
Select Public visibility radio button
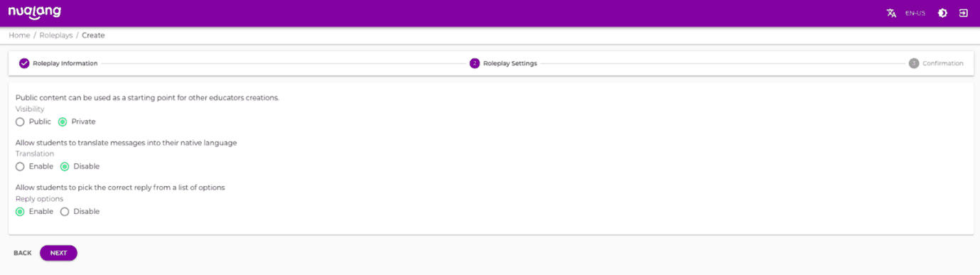[20, 122]
